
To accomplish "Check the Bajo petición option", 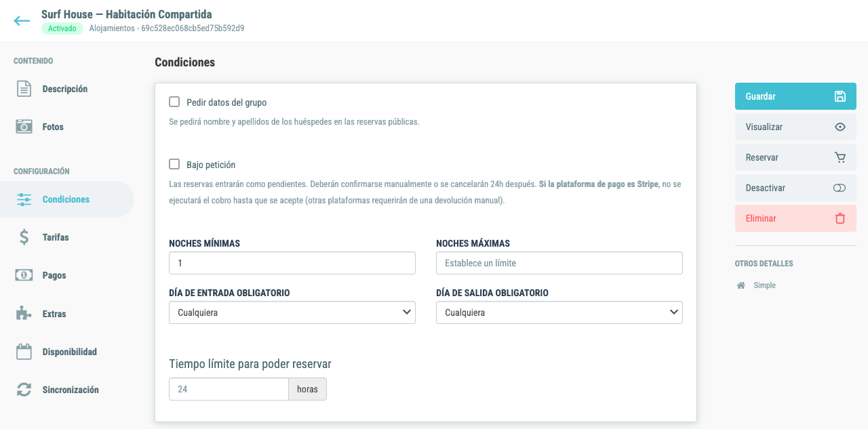I will pyautogui.click(x=174, y=164).
